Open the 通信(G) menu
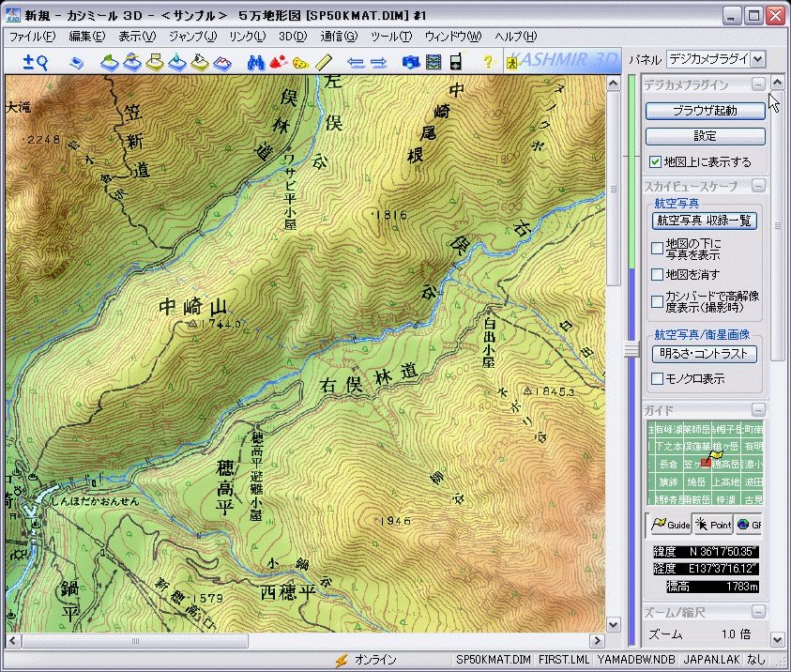Image resolution: width=791 pixels, height=672 pixels. (x=339, y=37)
